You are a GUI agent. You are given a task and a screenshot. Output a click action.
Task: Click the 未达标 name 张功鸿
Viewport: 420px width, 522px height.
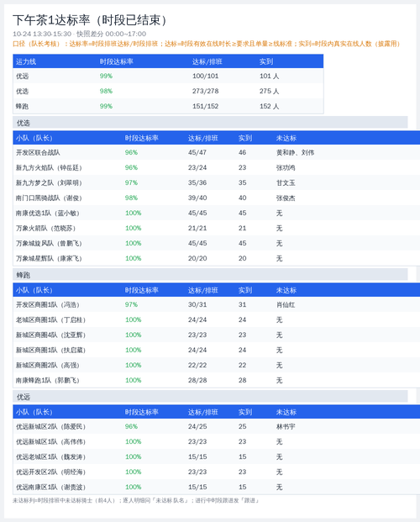click(286, 168)
